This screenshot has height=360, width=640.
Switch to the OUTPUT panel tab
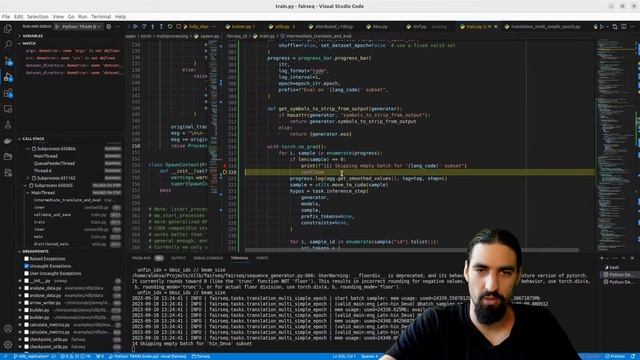pos(178,258)
